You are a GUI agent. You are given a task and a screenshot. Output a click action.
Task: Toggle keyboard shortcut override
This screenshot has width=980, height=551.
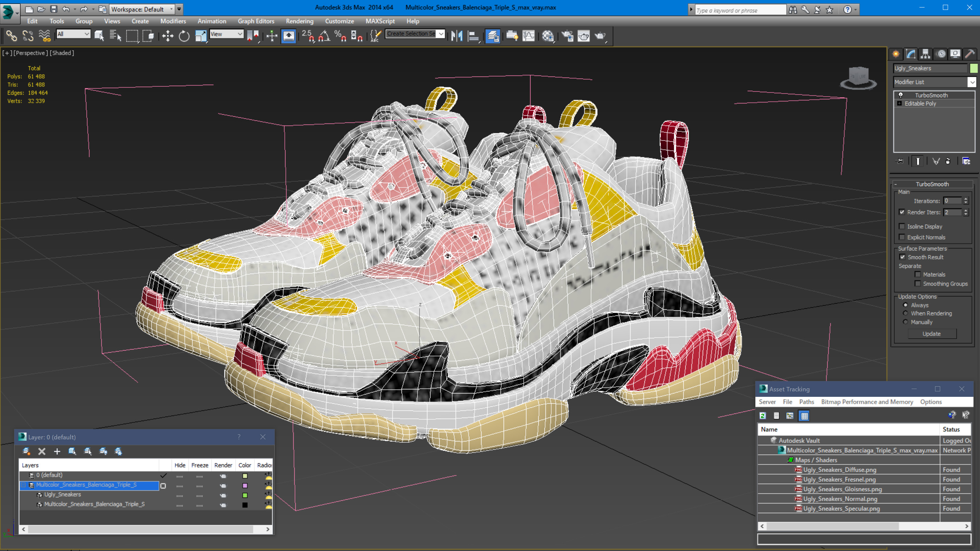pyautogui.click(x=288, y=36)
